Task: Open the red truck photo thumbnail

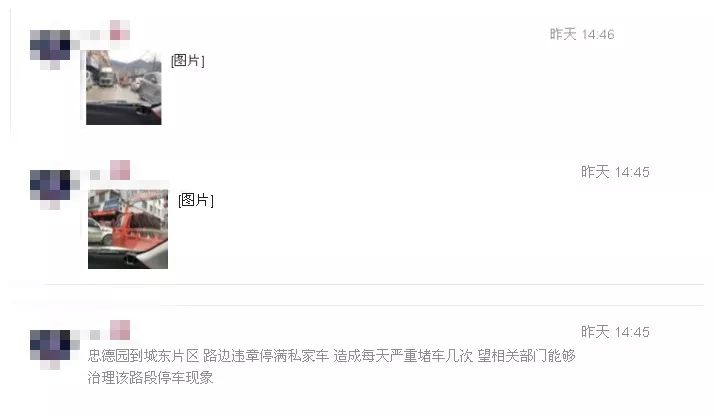Action: point(128,229)
